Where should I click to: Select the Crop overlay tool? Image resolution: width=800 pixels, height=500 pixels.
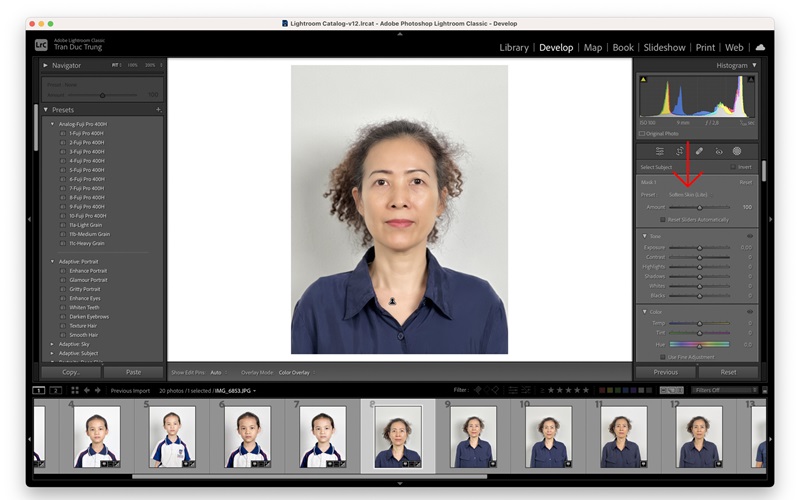(679, 151)
